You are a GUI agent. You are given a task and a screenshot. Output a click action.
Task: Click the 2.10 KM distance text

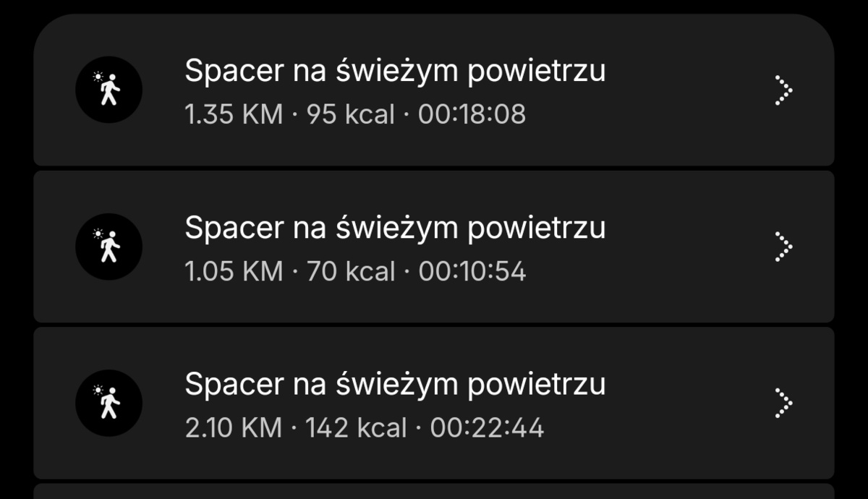(x=234, y=427)
